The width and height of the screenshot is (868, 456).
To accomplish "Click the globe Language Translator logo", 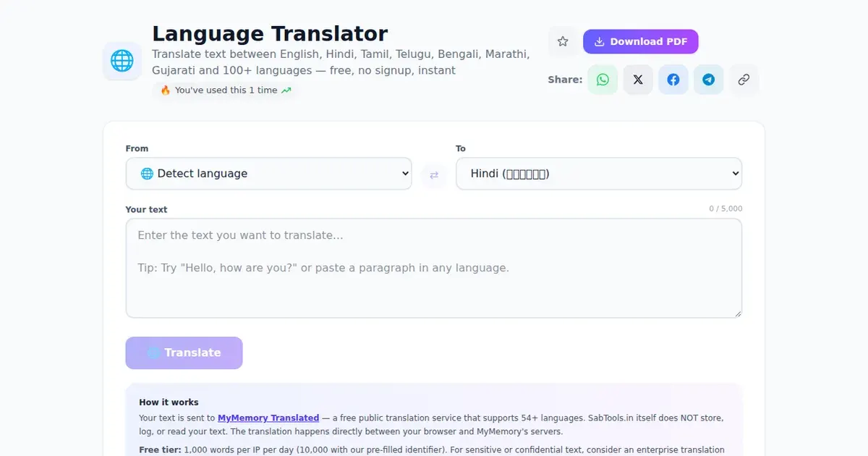I will tap(122, 61).
